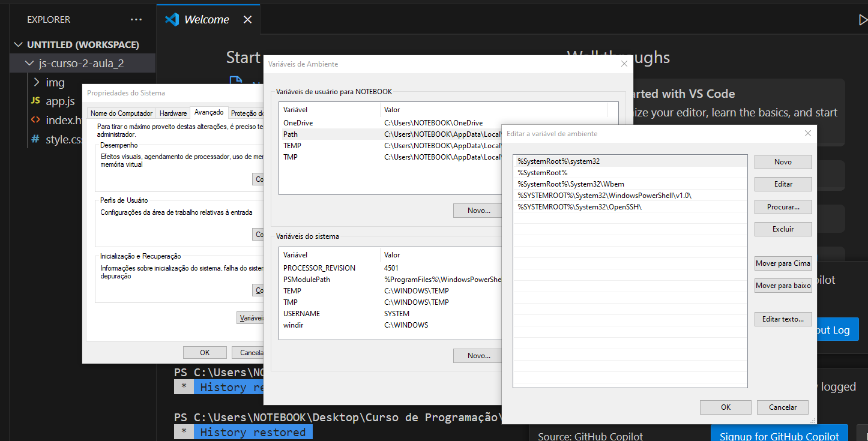This screenshot has width=868, height=441.
Task: Click Novo under system variables
Action: coord(478,356)
